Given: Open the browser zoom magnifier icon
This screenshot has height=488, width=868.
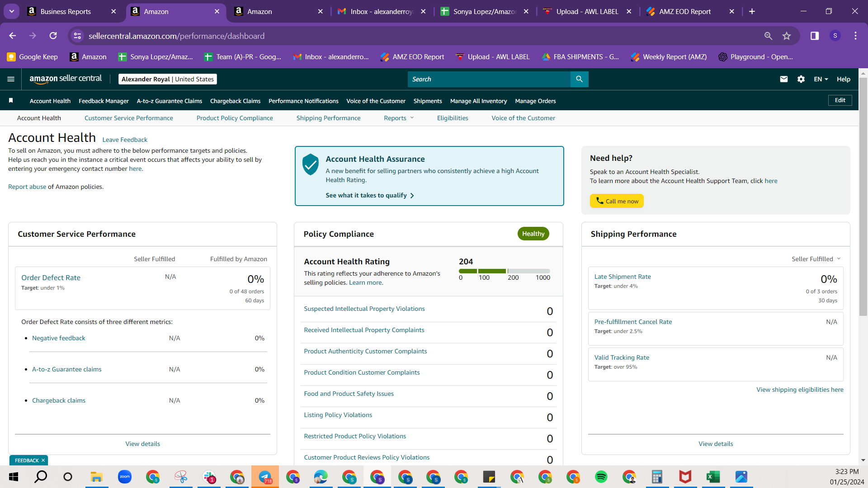Looking at the screenshot, I should pos(768,36).
